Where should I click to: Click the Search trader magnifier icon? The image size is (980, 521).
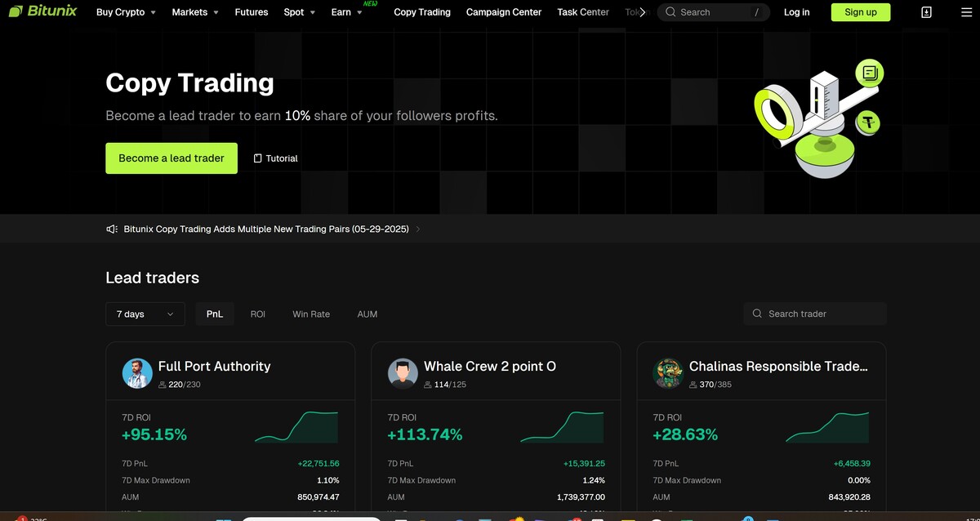757,314
